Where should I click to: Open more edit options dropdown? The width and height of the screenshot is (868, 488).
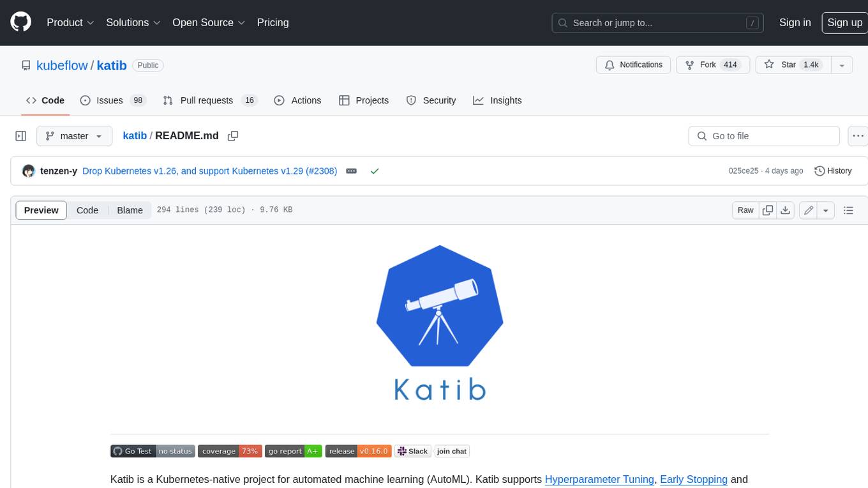tap(826, 210)
